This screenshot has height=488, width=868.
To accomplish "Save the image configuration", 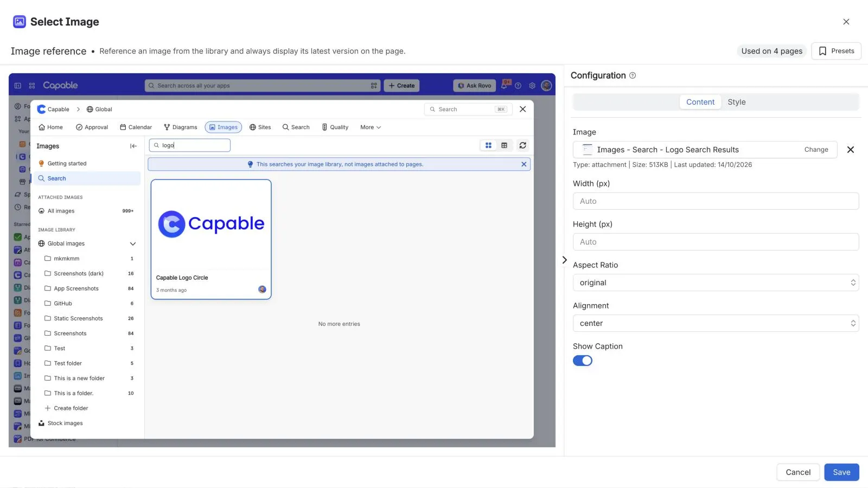I will pos(841,472).
